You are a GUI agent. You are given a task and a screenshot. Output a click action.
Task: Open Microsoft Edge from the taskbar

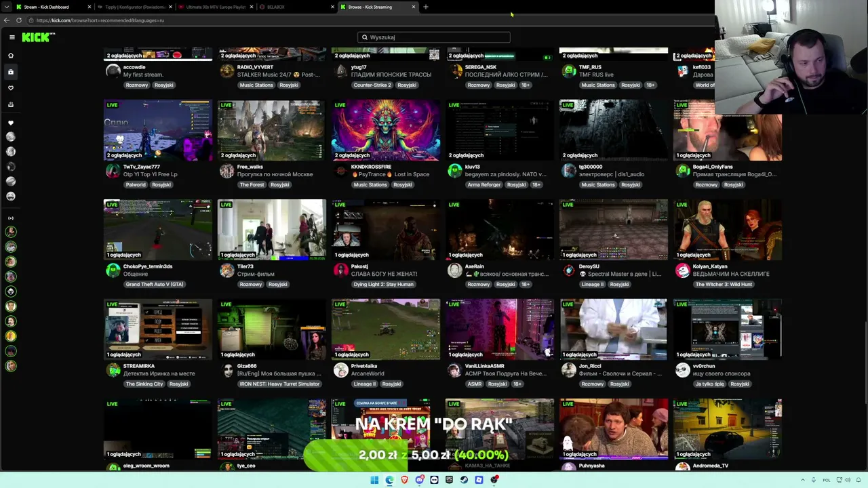coord(389,480)
